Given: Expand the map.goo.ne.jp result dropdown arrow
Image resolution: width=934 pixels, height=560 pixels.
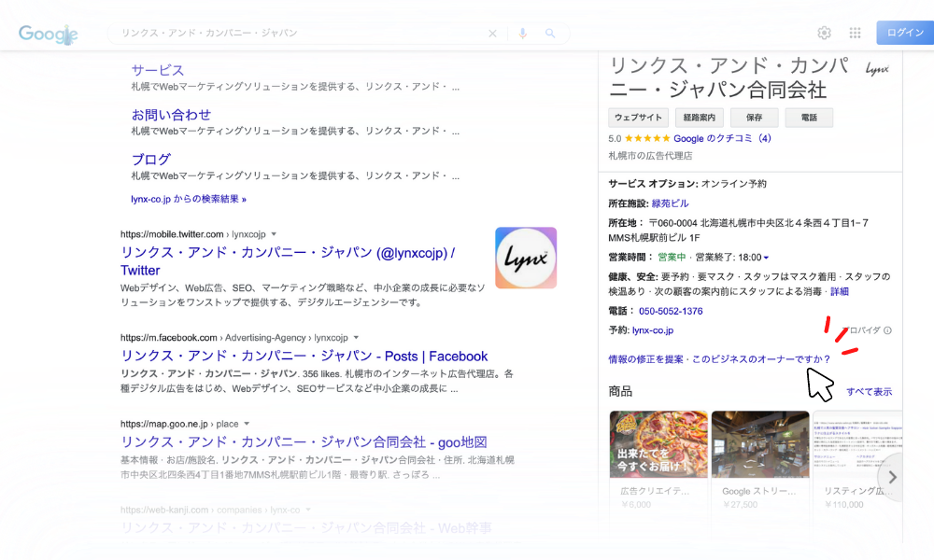Looking at the screenshot, I should click(x=247, y=424).
